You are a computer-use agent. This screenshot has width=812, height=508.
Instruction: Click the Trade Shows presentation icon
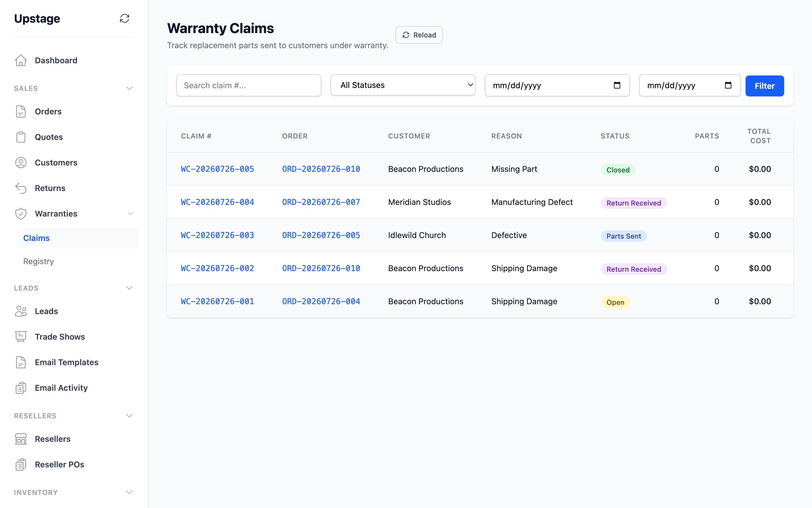coord(21,337)
